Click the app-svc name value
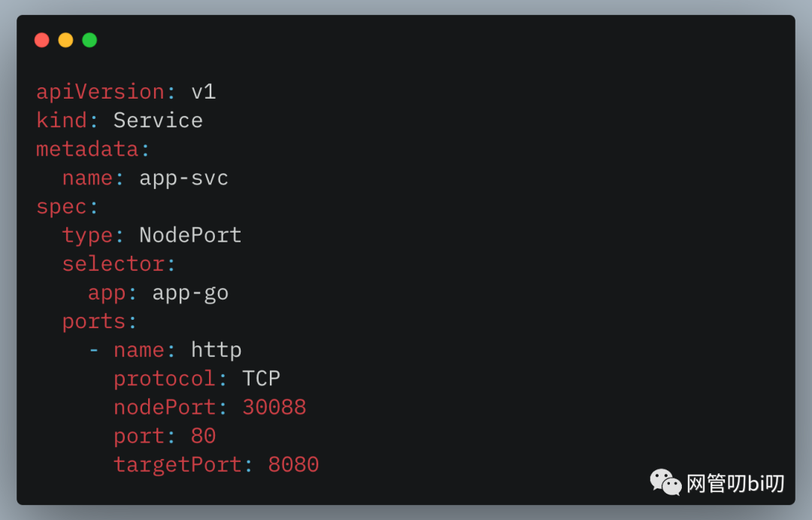This screenshot has width=812, height=520. click(x=184, y=178)
